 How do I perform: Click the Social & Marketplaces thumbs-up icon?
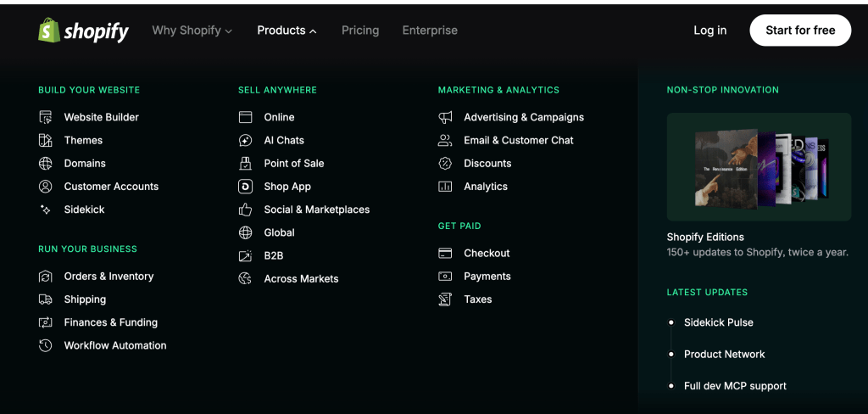tap(245, 210)
